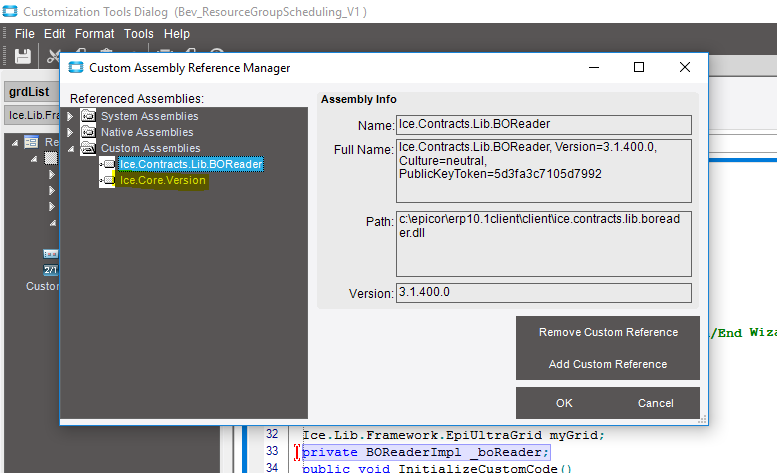Click line number 33 in code gutter
The height and width of the screenshot is (473, 777).
pos(272,451)
